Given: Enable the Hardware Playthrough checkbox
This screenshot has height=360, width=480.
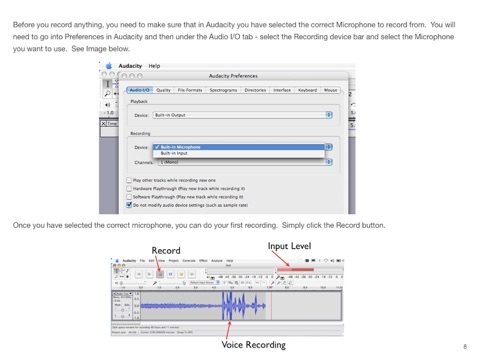Looking at the screenshot, I should 129,188.
